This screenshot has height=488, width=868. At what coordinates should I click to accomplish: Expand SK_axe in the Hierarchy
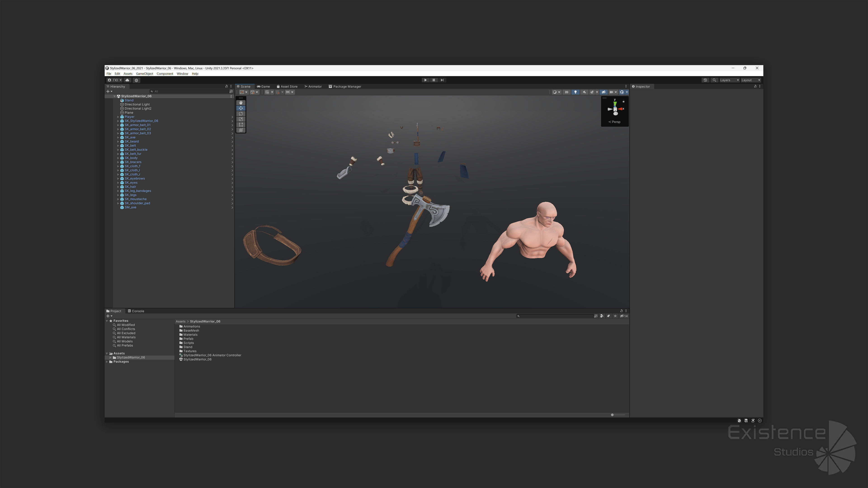tap(118, 137)
